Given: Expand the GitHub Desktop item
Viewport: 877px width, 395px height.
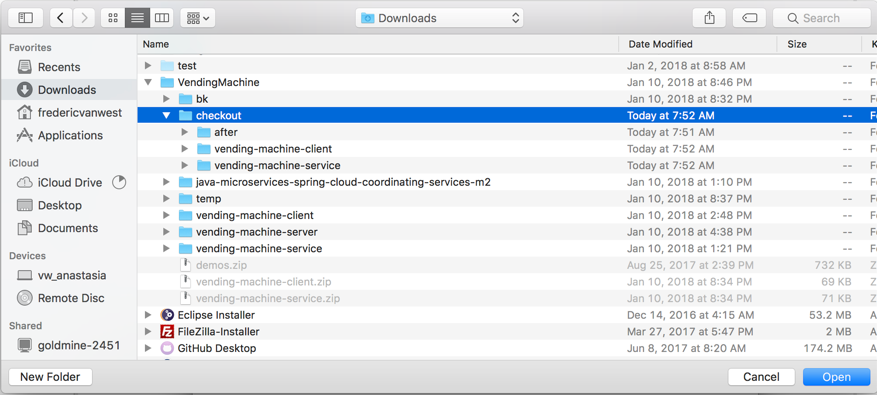Looking at the screenshot, I should 148,348.
